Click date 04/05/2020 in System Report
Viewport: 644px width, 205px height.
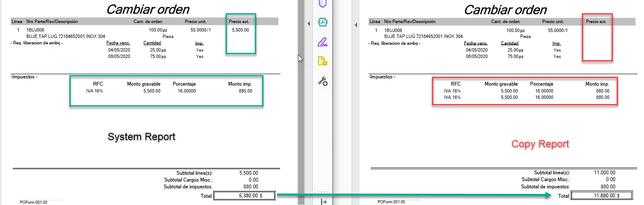[119, 50]
